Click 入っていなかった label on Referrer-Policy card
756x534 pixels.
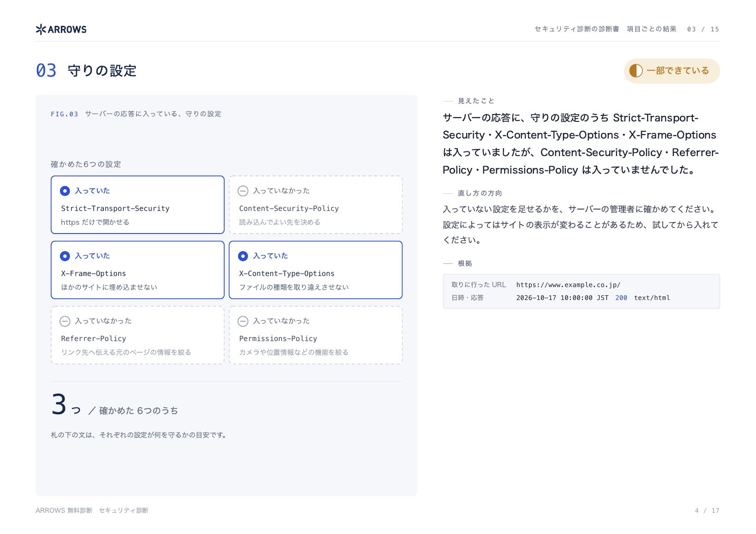103,321
